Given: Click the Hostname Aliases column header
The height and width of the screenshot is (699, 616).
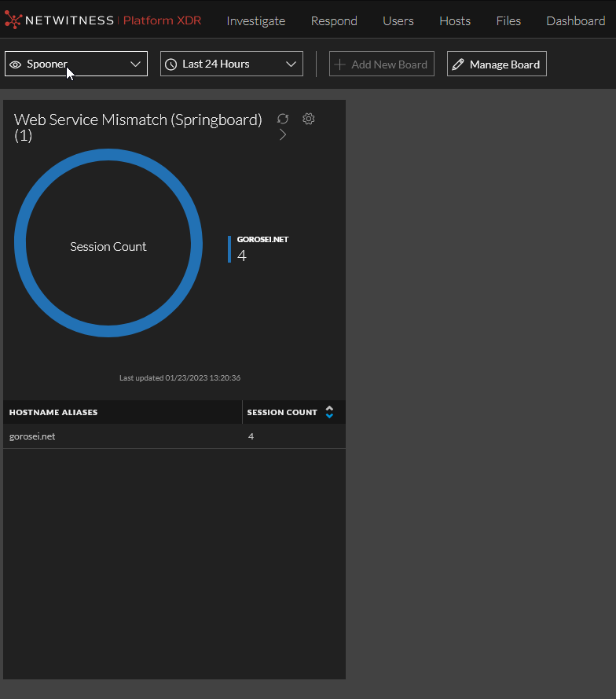Looking at the screenshot, I should (53, 412).
